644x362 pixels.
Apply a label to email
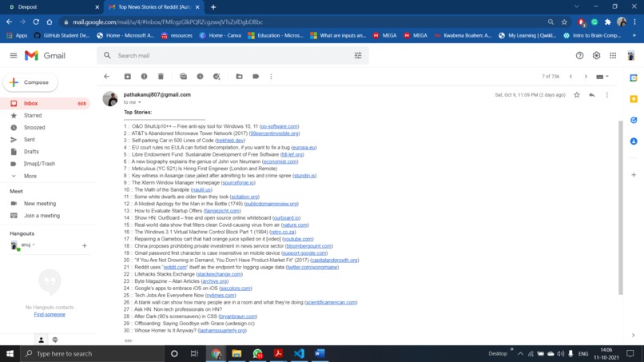point(256,77)
